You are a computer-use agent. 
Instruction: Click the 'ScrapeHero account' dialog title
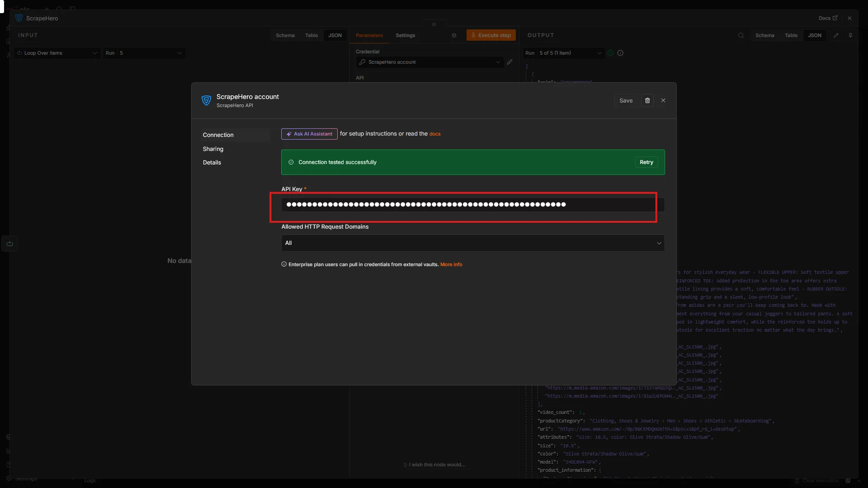(248, 97)
